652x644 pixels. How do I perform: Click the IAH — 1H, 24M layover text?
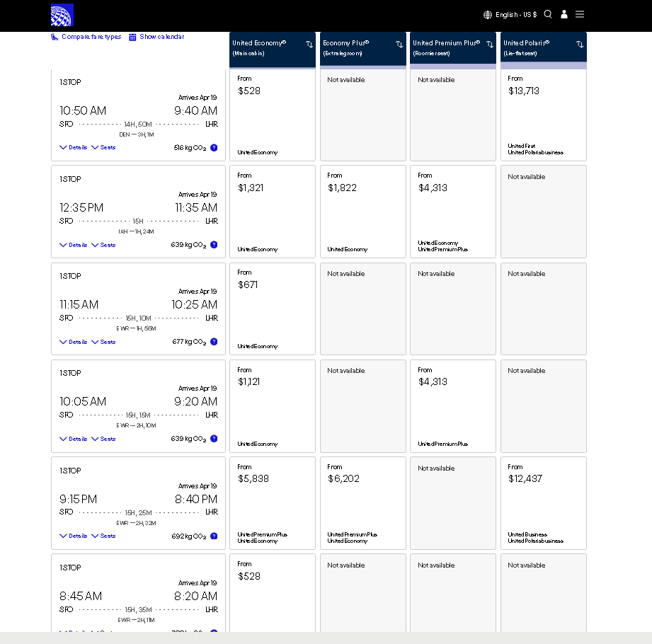[x=136, y=231]
